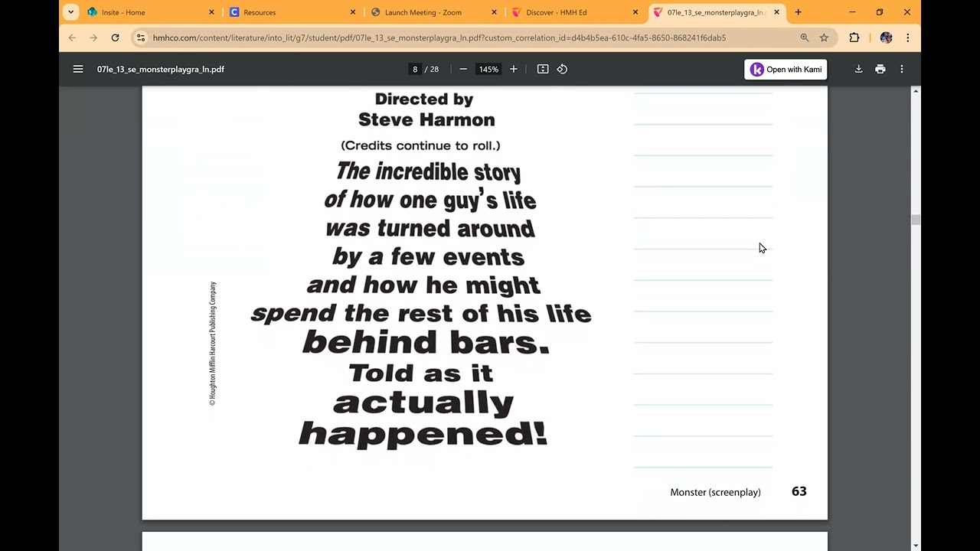The height and width of the screenshot is (551, 980).
Task: Click the 'Steve Harmon' text
Action: (426, 120)
